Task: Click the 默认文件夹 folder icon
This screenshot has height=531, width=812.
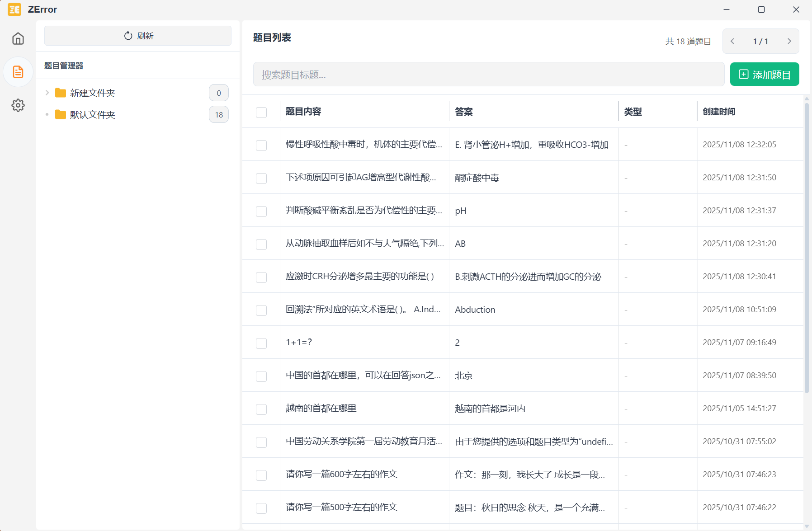Action: tap(61, 115)
